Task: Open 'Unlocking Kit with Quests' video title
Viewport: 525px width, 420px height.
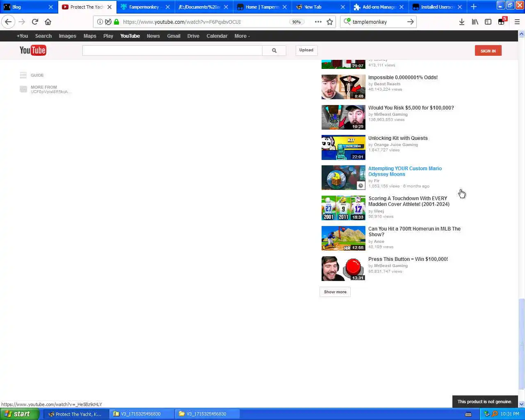Action: tap(398, 138)
